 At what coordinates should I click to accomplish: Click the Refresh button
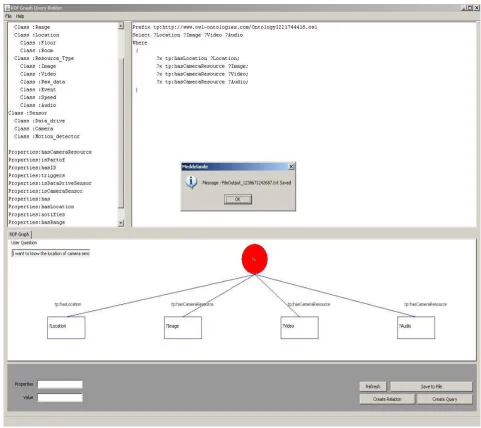coord(373,386)
